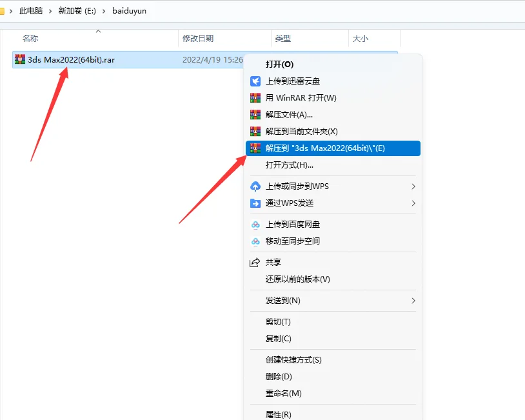525x420 pixels.
Task: Click WinRAR icon beside 解压到 "3ds Max2022(64bit)\"
Action: [255, 148]
